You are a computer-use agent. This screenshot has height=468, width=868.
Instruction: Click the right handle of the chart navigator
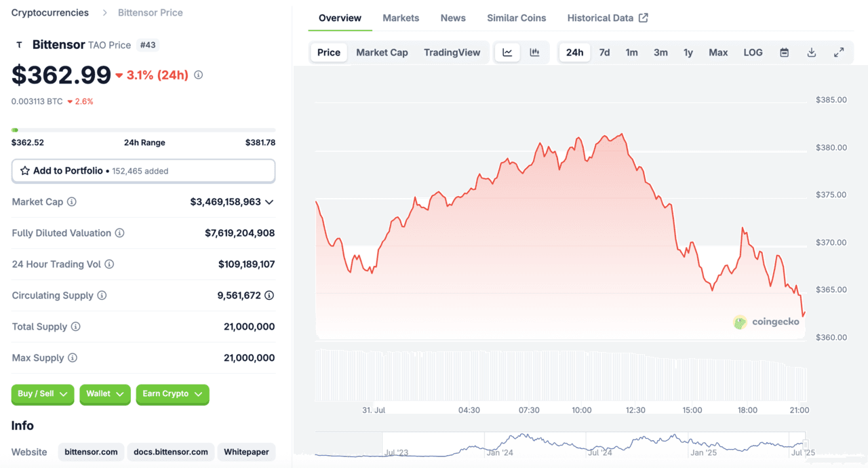point(805,444)
